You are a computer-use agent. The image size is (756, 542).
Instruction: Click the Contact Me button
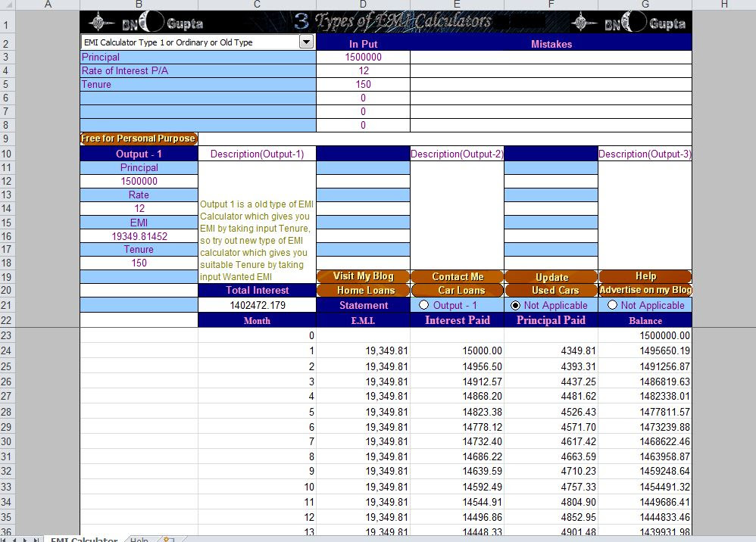click(457, 276)
